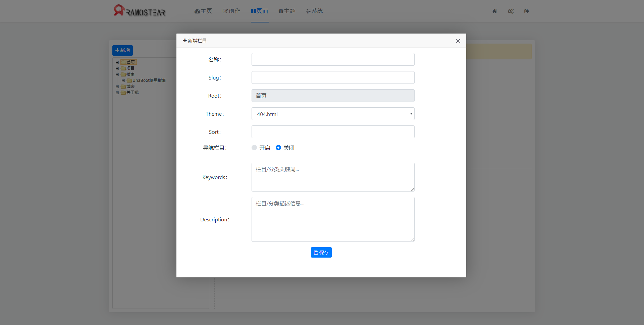The image size is (644, 325).
Task: Open the settings gears icon
Action: pos(511,11)
